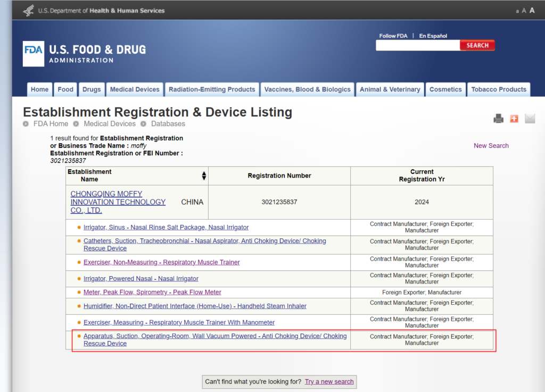Click U.S. Department of Health & Human Services
This screenshot has width=545, height=392.
(101, 11)
